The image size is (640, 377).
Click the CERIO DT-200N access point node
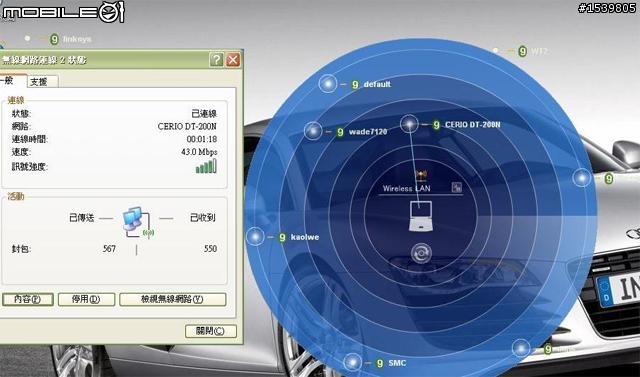tap(409, 124)
